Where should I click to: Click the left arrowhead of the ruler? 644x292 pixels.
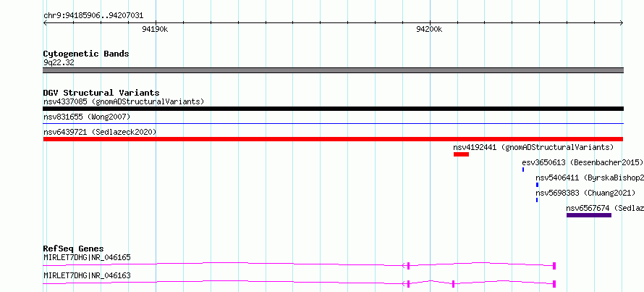[x=45, y=23]
